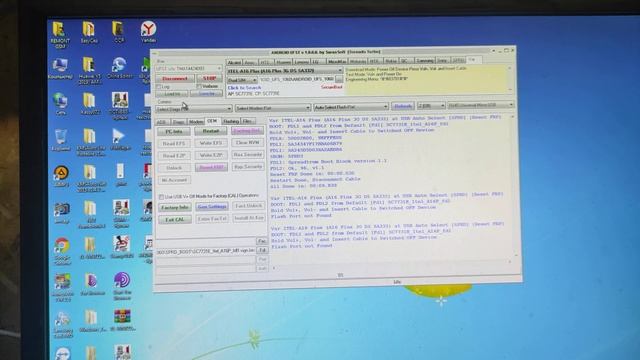
Task: Enable Use USB V+ Off Mode checkbox
Action: (x=161, y=197)
